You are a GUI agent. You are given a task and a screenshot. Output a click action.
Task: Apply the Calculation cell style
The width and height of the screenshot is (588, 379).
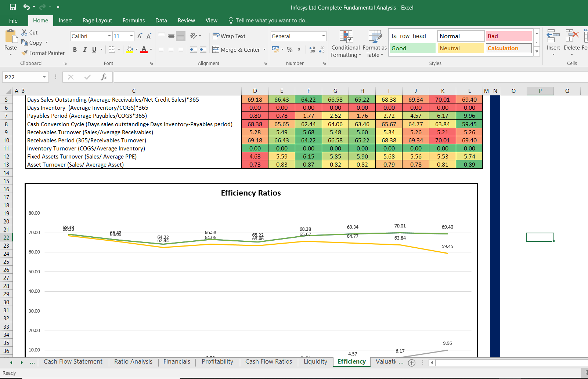pos(509,48)
